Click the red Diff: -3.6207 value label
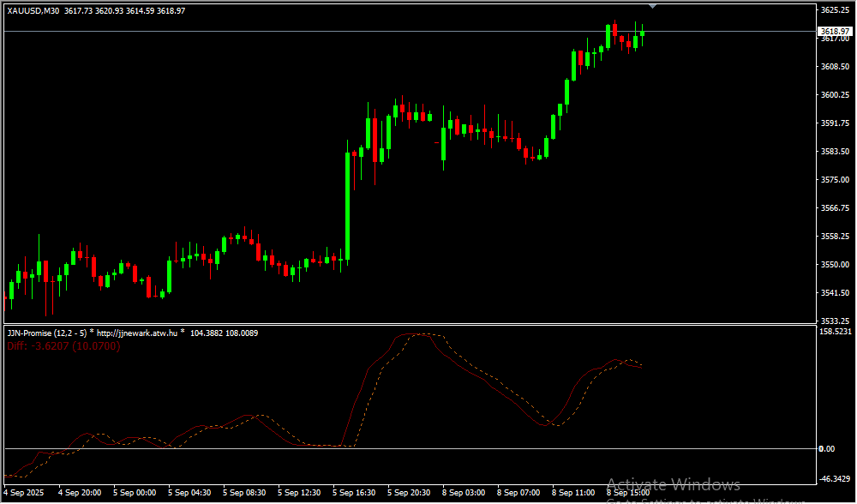The width and height of the screenshot is (857, 504). [63, 345]
